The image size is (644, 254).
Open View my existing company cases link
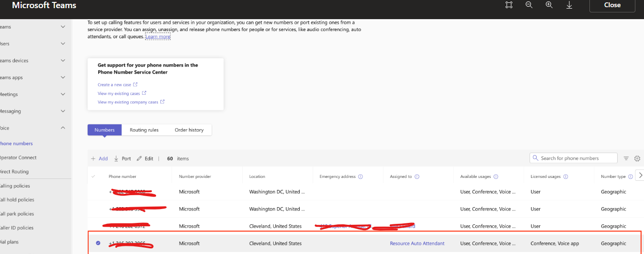click(x=128, y=102)
